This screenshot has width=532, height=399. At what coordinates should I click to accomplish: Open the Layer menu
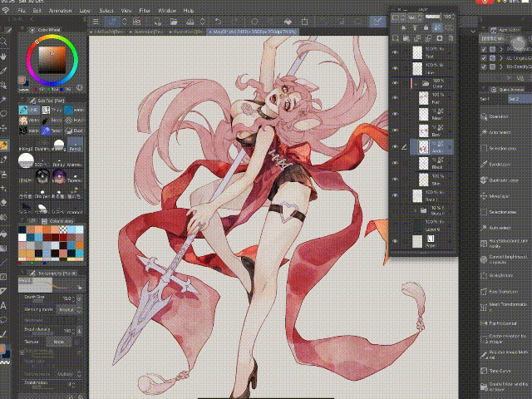tap(85, 11)
